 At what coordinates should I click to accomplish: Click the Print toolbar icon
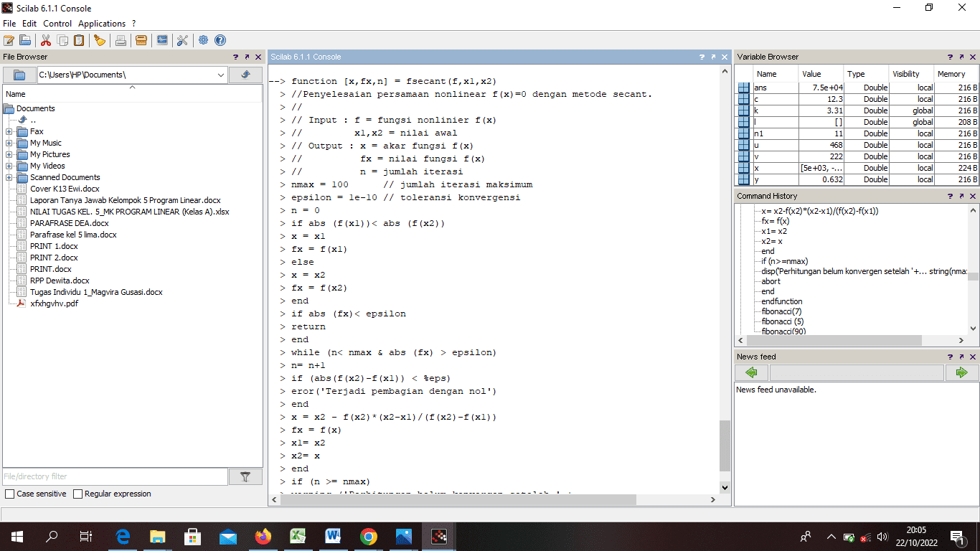pyautogui.click(x=121, y=40)
